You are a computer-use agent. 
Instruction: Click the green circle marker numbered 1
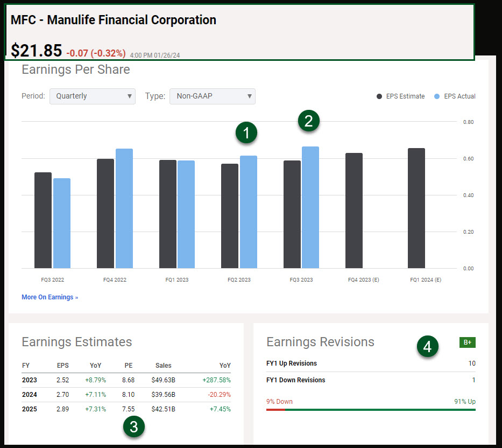point(246,133)
